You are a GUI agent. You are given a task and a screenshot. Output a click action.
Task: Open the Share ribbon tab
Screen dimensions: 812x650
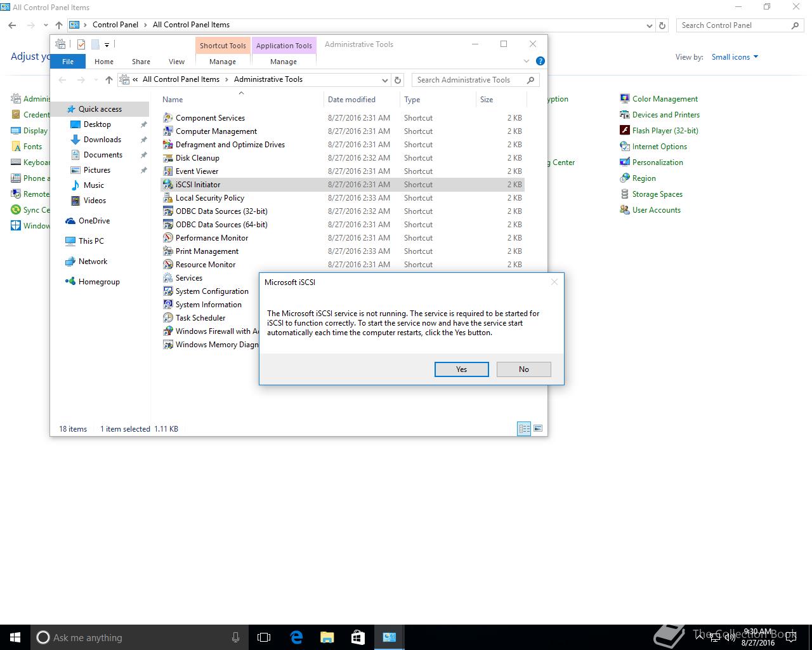(141, 62)
